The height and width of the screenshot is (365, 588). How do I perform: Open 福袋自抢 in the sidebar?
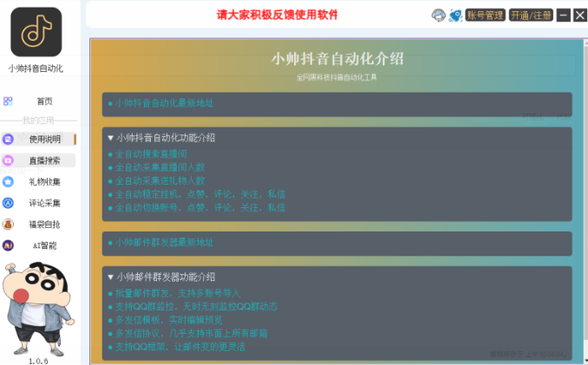pos(44,224)
